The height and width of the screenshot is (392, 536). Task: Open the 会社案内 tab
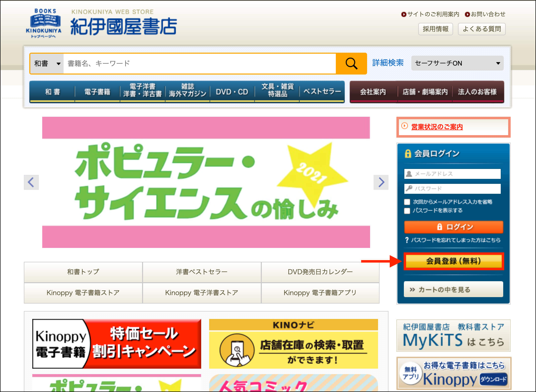[x=373, y=92]
